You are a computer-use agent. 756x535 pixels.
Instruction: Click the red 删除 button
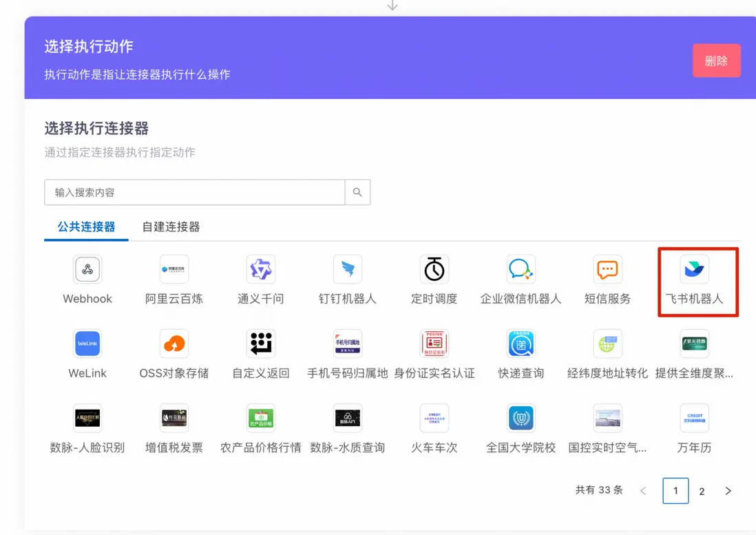717,61
